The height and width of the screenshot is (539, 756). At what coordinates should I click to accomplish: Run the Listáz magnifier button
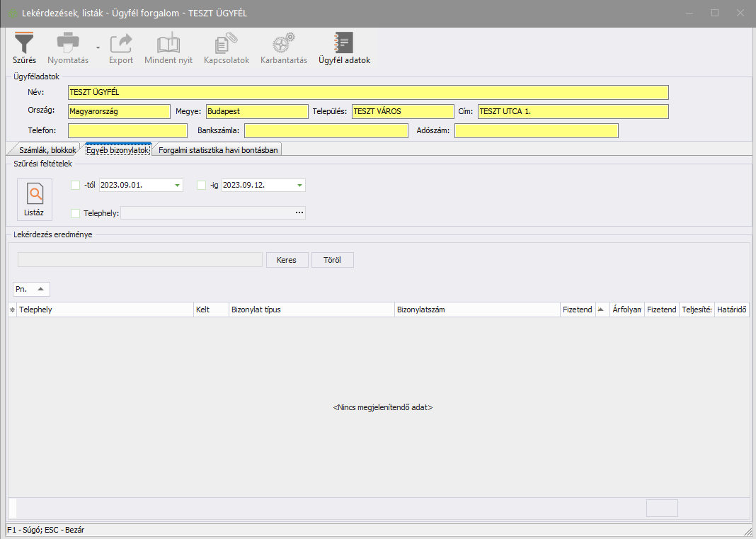pyautogui.click(x=34, y=200)
